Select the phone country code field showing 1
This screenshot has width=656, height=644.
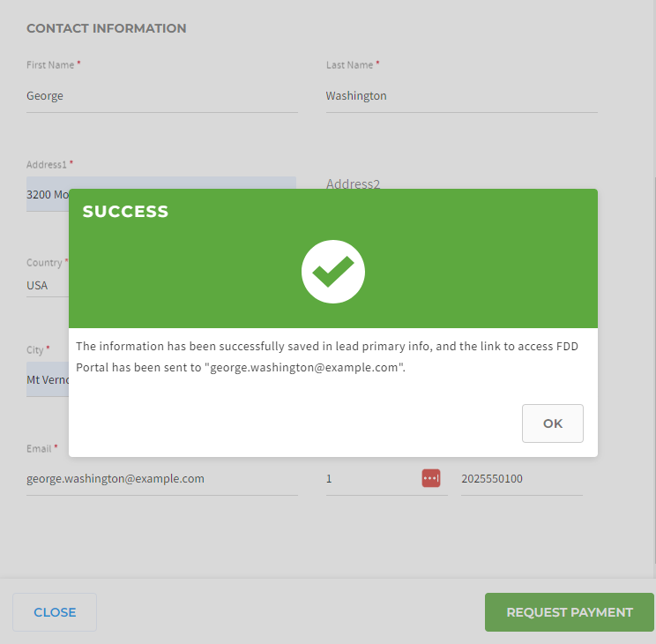372,479
